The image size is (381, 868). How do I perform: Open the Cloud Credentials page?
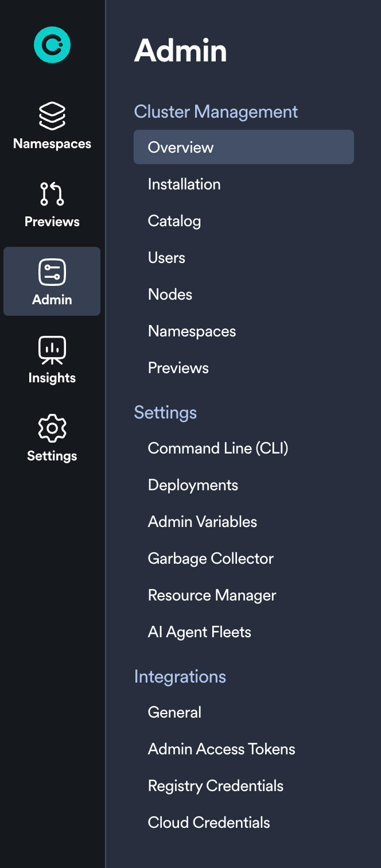click(x=209, y=822)
